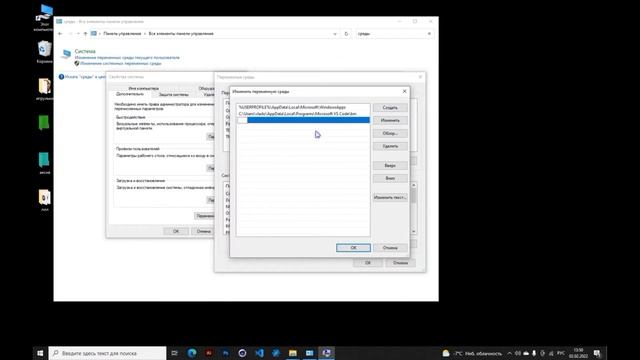Go back with Control Panel back arrow
640x360 pixels.
click(60, 34)
